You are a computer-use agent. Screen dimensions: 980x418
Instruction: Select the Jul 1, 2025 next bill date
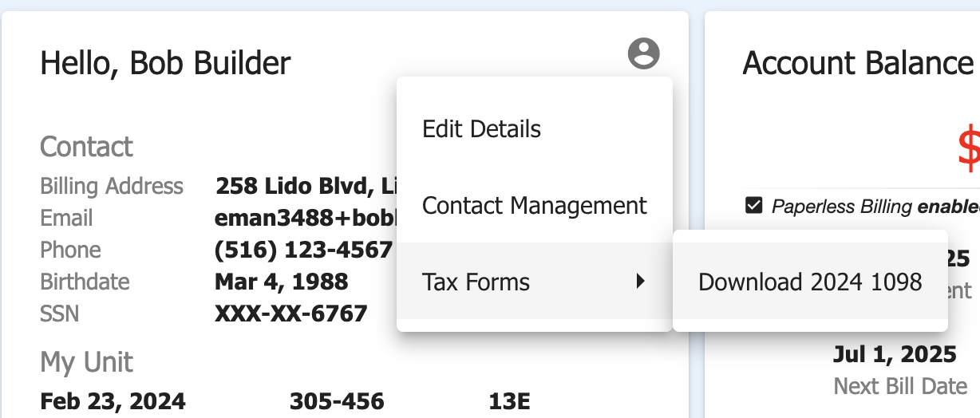(895, 353)
